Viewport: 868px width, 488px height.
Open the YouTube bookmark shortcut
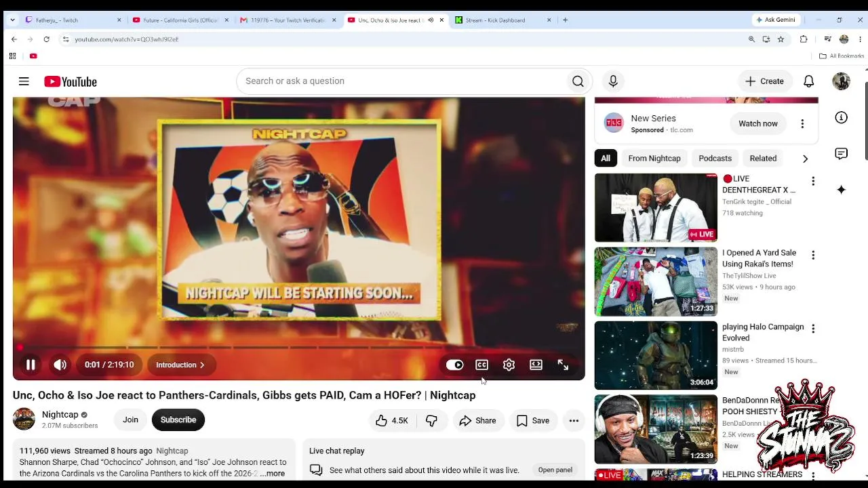click(33, 56)
